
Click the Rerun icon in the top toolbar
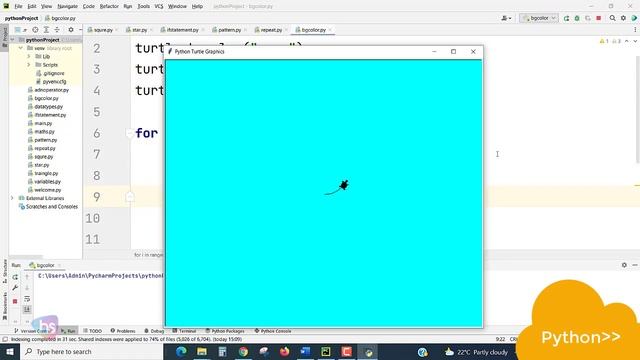(566, 18)
